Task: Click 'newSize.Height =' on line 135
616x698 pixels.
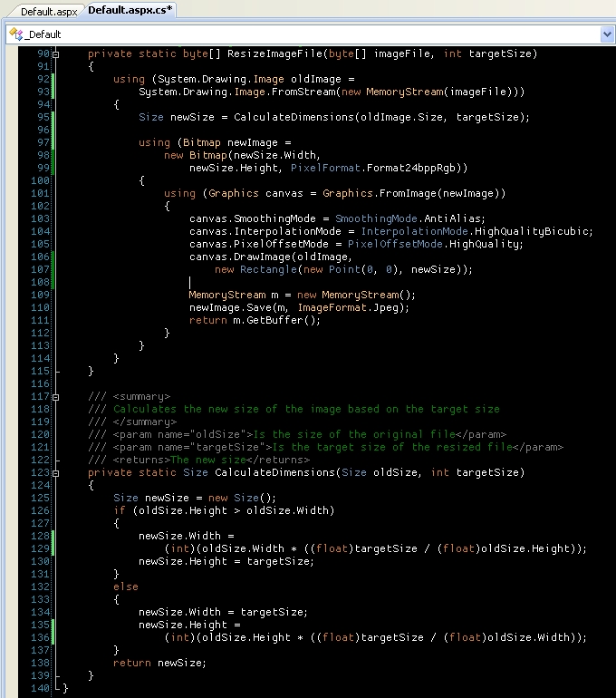Action: (x=189, y=625)
